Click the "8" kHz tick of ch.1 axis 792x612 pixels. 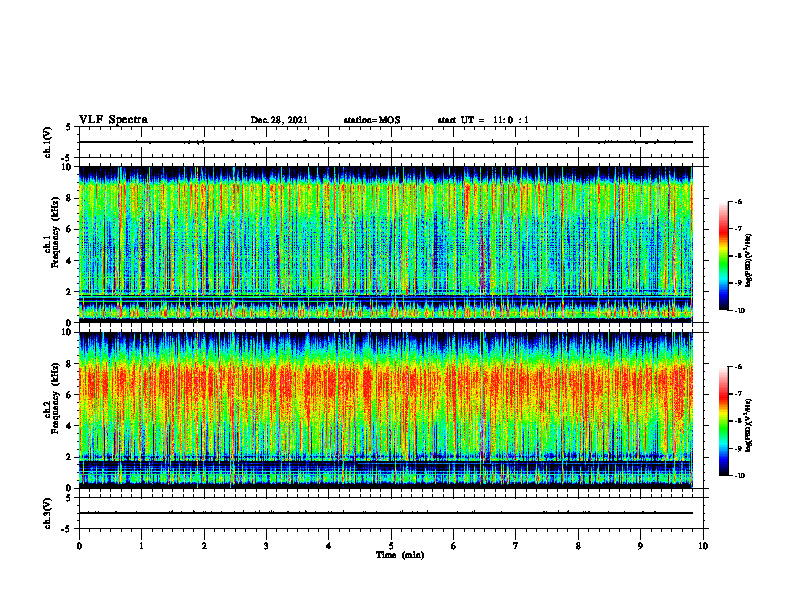pyautogui.click(x=69, y=198)
